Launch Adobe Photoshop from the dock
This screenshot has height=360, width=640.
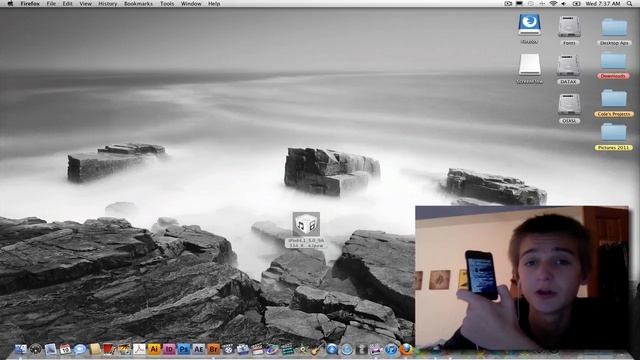[183, 349]
